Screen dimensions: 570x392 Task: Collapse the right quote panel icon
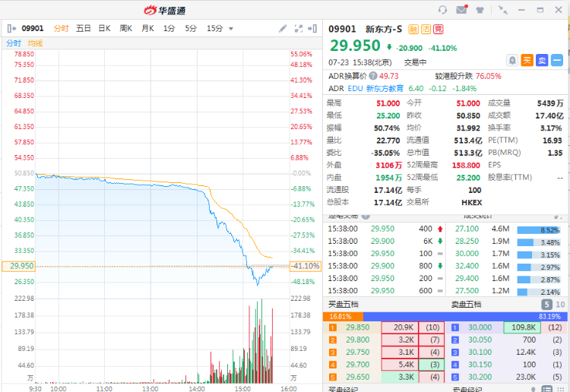pos(312,28)
